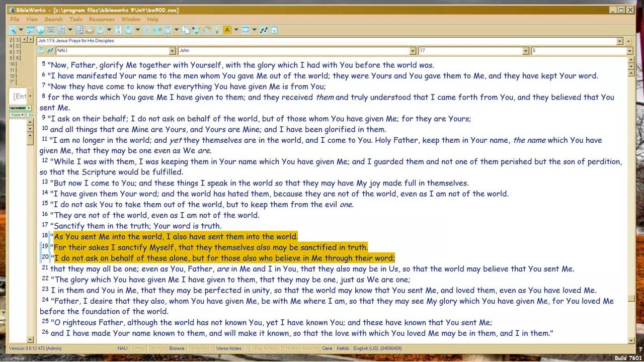The height and width of the screenshot is (362, 644).
Task: Click the Jesus Prays heading field
Action: (x=327, y=41)
